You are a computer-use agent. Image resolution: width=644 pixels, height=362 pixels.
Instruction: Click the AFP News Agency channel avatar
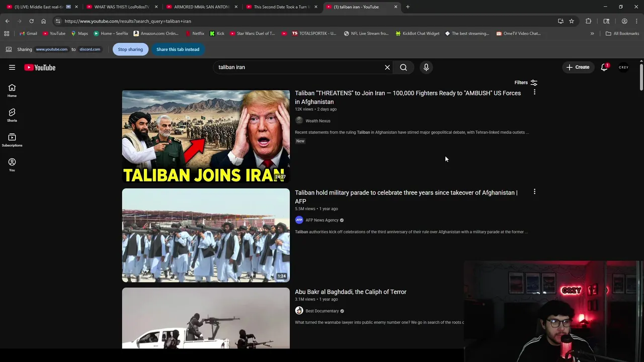point(299,220)
